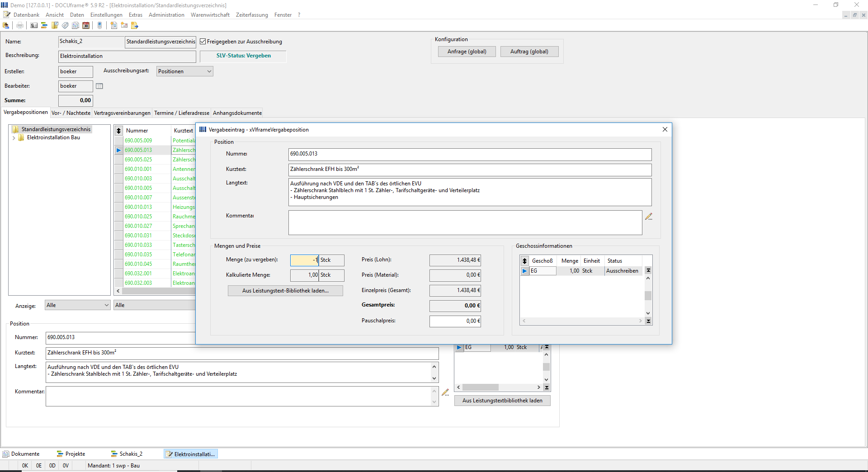
Task: Create new document via toolbar icon
Action: tap(114, 25)
